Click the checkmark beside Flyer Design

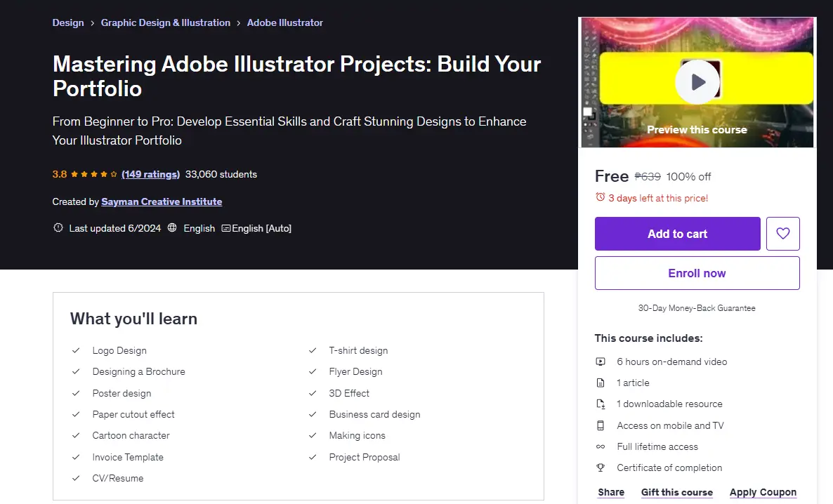point(313,372)
